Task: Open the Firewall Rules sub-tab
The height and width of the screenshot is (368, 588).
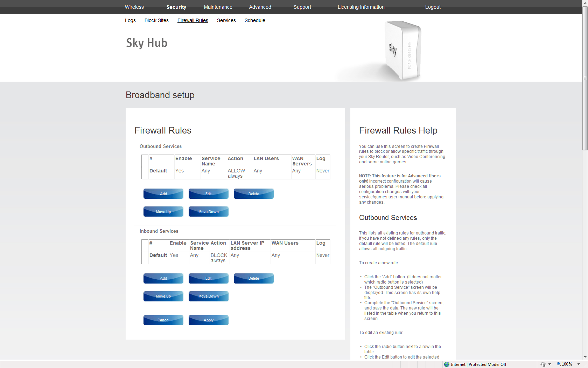Action: click(x=193, y=20)
